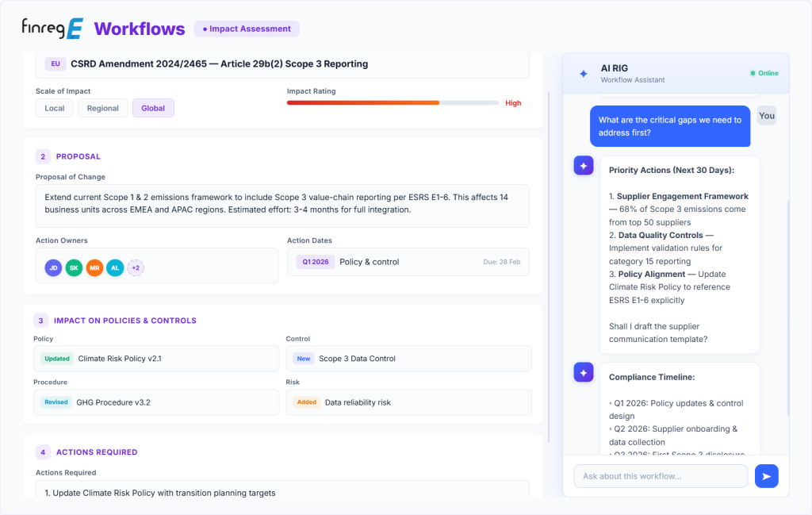Click the Impact Assessment tab pill
The height and width of the screenshot is (515, 812).
pyautogui.click(x=247, y=29)
